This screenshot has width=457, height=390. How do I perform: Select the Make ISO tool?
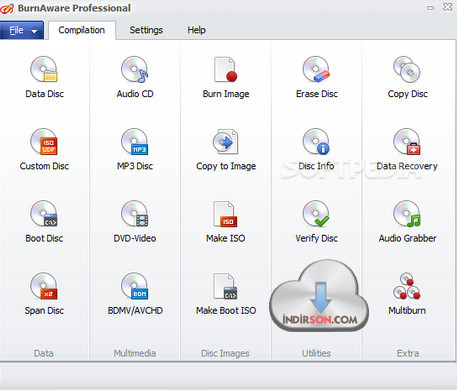click(226, 222)
